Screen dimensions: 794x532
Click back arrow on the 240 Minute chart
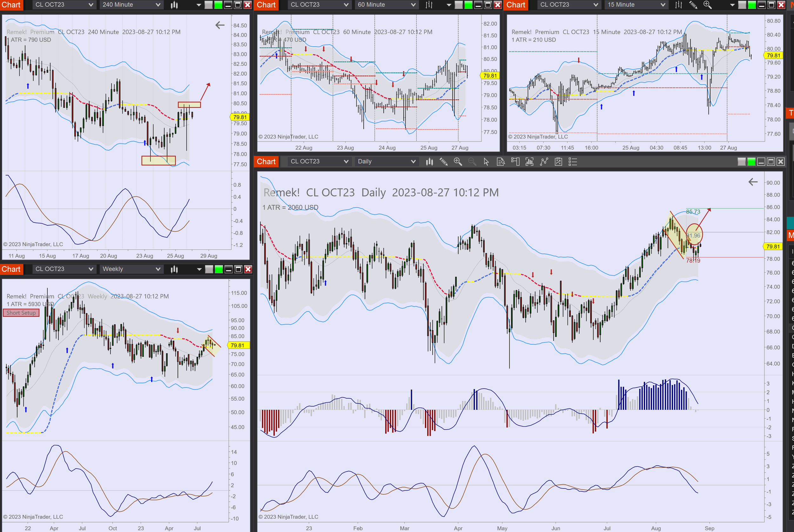[220, 25]
